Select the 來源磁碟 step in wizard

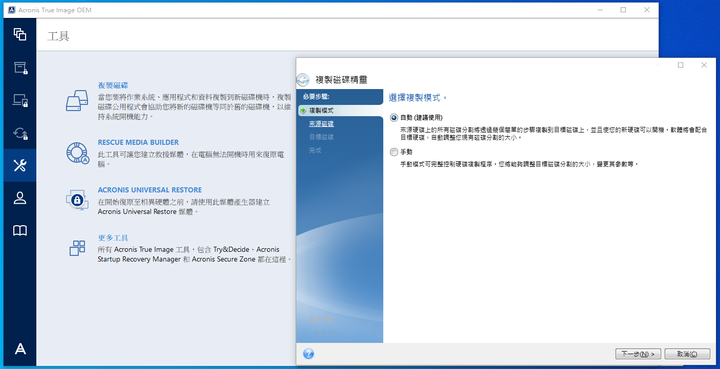click(321, 124)
